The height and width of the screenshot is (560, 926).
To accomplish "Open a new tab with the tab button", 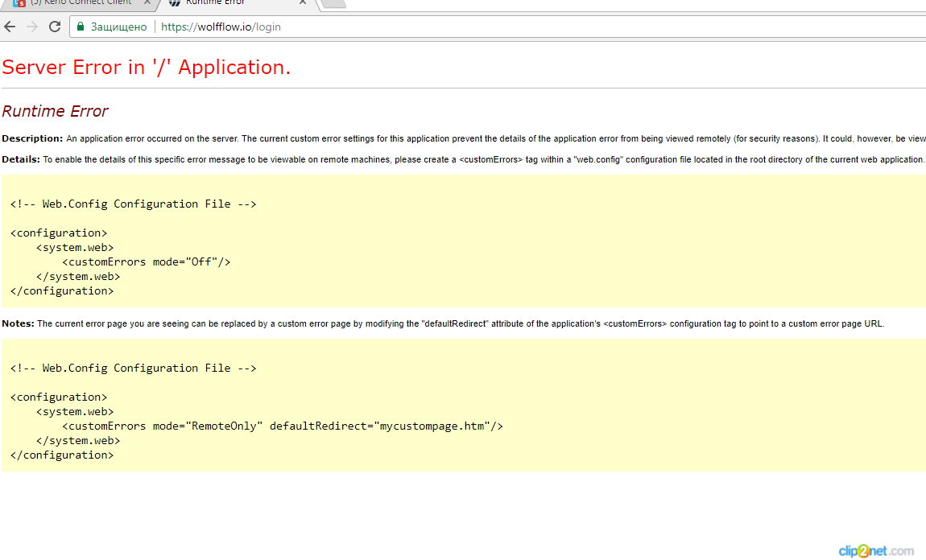I will point(333,3).
